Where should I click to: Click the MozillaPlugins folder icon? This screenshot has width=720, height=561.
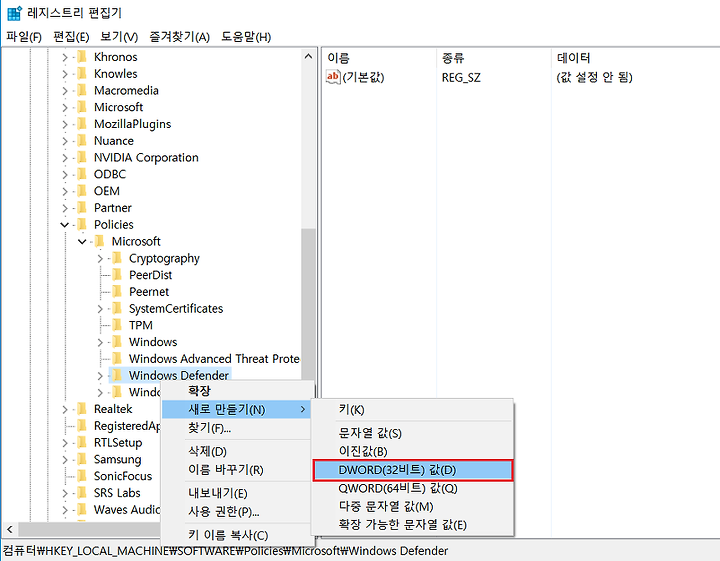pos(82,123)
